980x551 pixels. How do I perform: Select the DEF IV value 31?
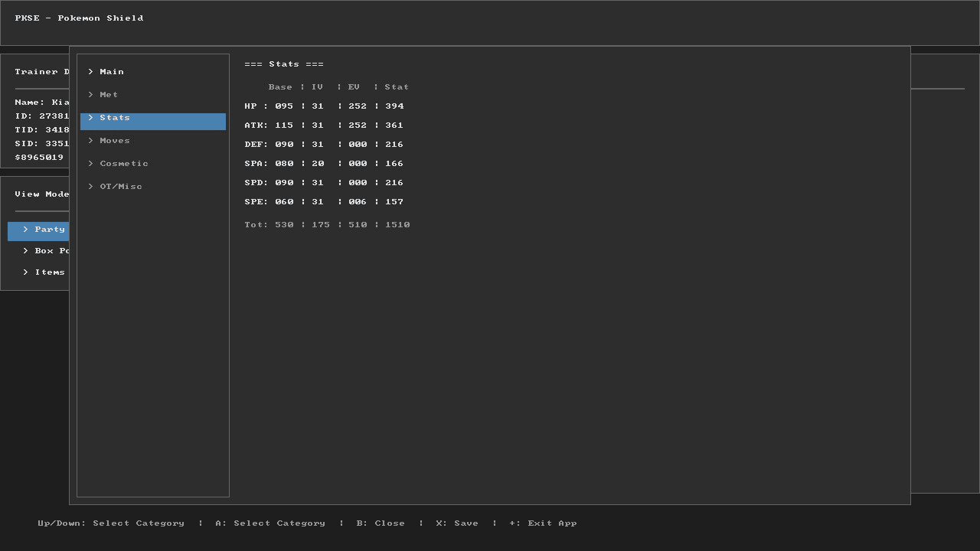pyautogui.click(x=318, y=145)
